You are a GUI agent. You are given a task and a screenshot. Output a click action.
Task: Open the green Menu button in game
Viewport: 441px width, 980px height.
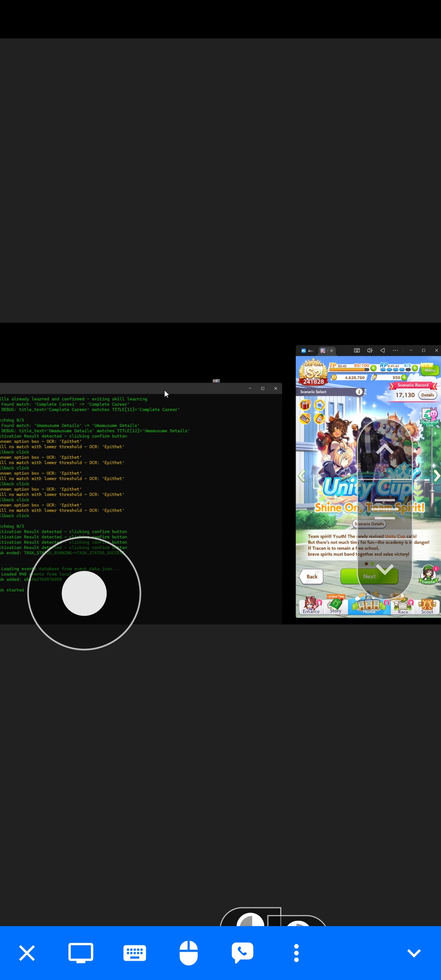430,370
